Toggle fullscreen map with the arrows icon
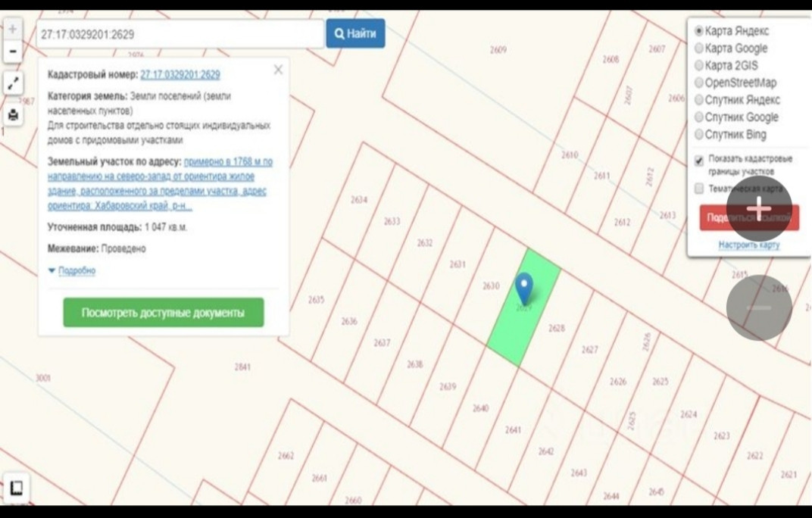This screenshot has height=518, width=812. [12, 83]
